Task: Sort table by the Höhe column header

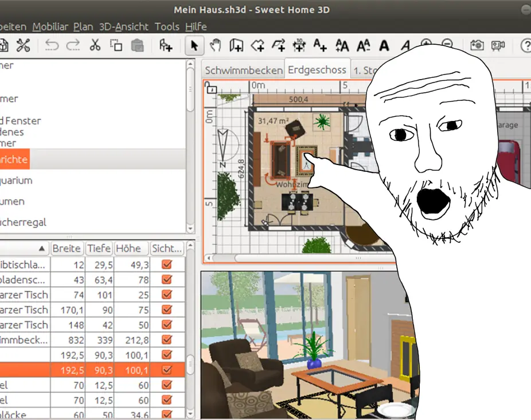Action: pos(131,249)
